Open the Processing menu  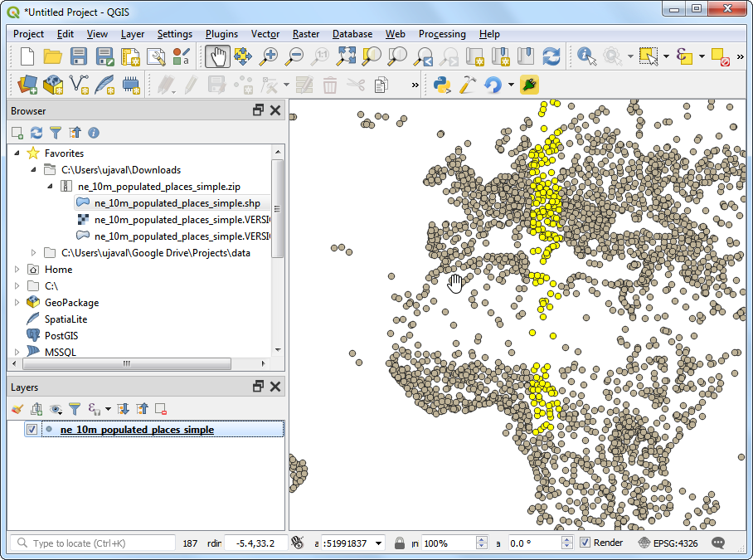[x=441, y=34]
